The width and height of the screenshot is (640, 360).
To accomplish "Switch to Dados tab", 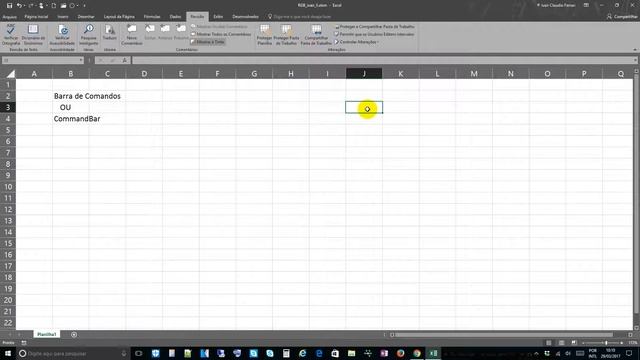I will 175,17.
